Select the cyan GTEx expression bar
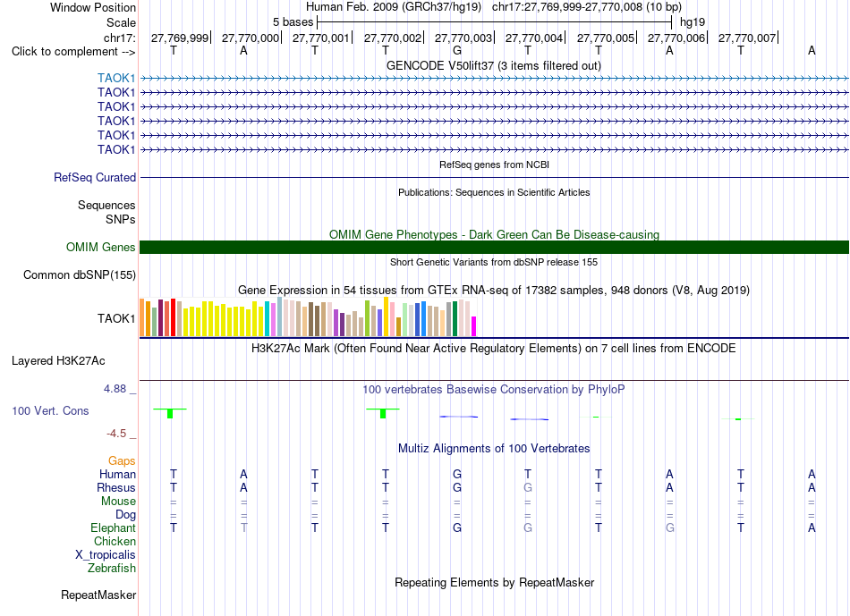This screenshot has width=850, height=616. (x=267, y=318)
